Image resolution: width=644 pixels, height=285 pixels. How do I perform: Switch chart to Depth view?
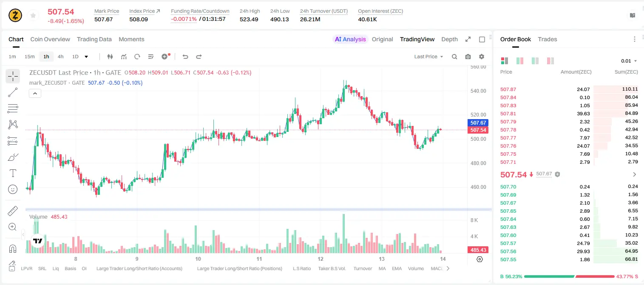point(449,39)
